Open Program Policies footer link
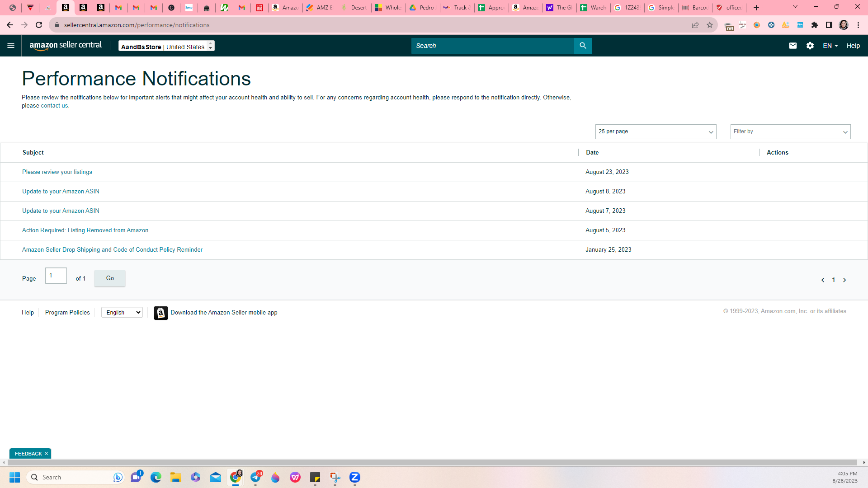Viewport: 868px width, 488px height. tap(67, 313)
